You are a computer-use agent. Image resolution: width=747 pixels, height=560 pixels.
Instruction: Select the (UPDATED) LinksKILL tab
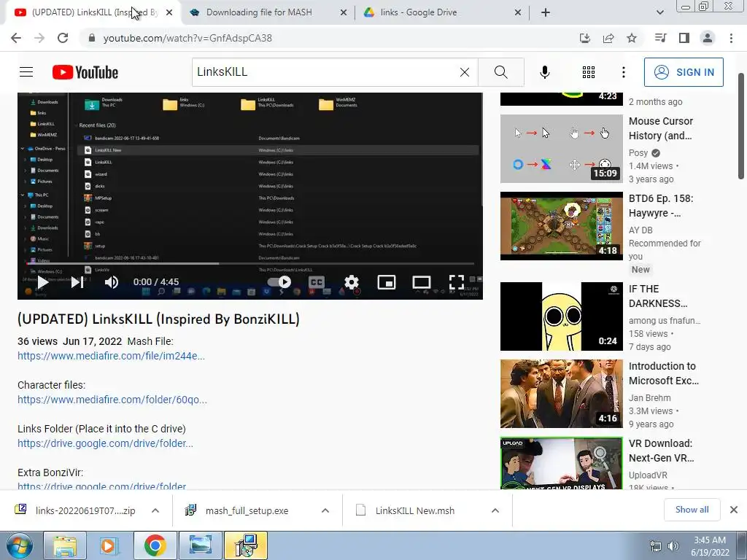93,12
